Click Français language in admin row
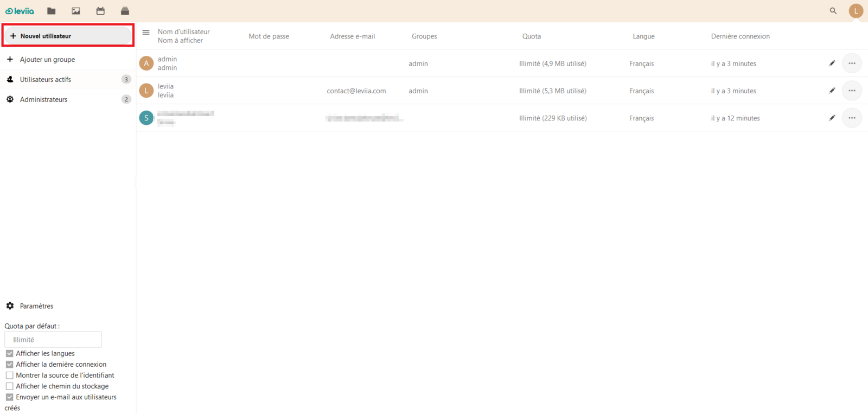 pyautogui.click(x=642, y=63)
